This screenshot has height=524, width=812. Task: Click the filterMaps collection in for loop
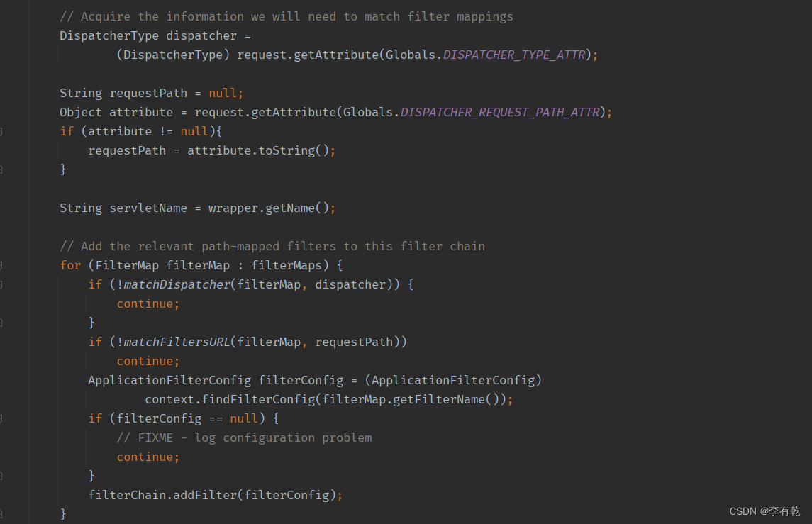[287, 265]
